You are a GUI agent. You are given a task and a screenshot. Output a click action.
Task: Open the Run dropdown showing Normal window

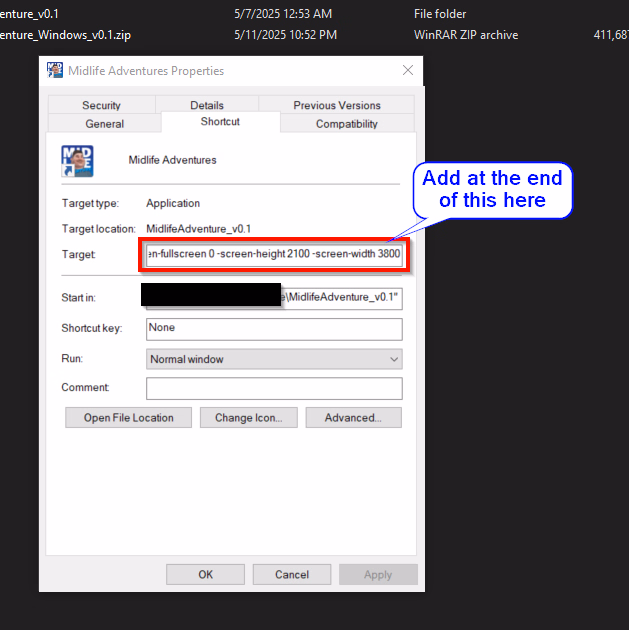(x=274, y=359)
